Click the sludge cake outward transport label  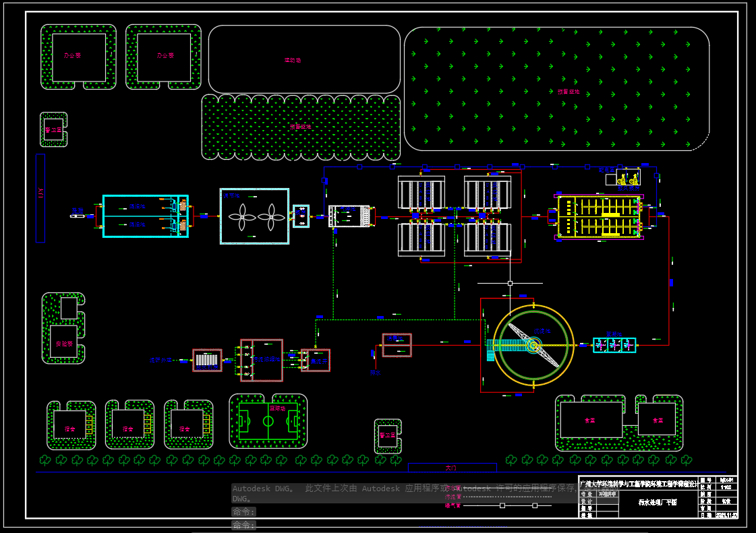[x=161, y=360]
